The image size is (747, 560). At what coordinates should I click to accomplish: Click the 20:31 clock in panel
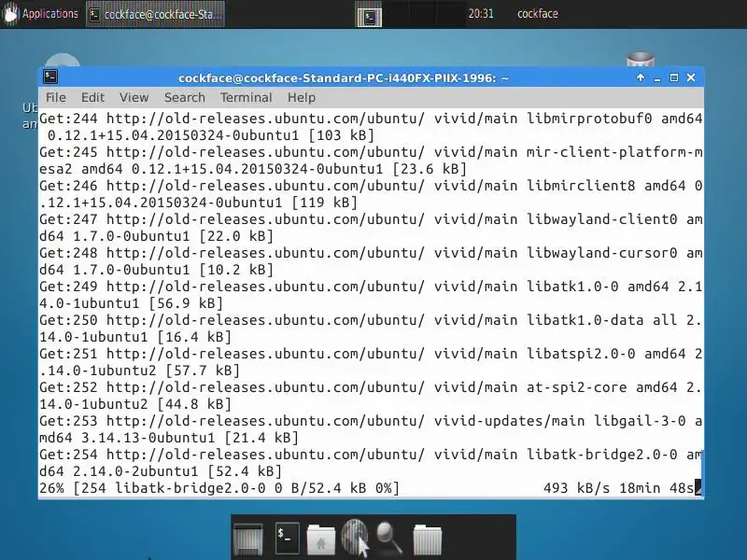pyautogui.click(x=481, y=14)
